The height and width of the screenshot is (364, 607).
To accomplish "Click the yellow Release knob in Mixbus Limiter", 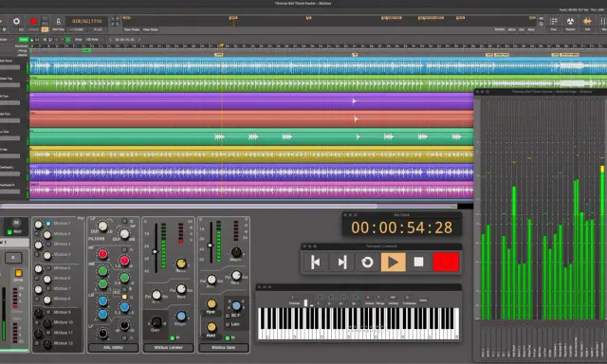I will tap(181, 264).
